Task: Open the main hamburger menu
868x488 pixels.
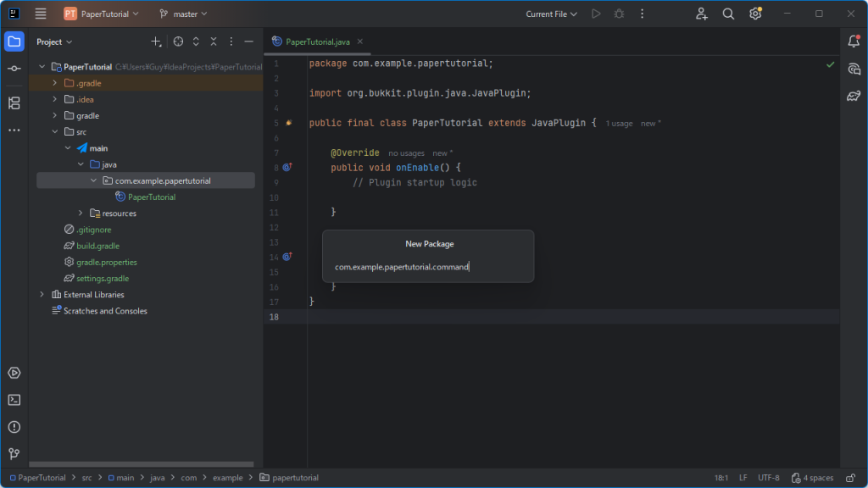Action: click(41, 14)
